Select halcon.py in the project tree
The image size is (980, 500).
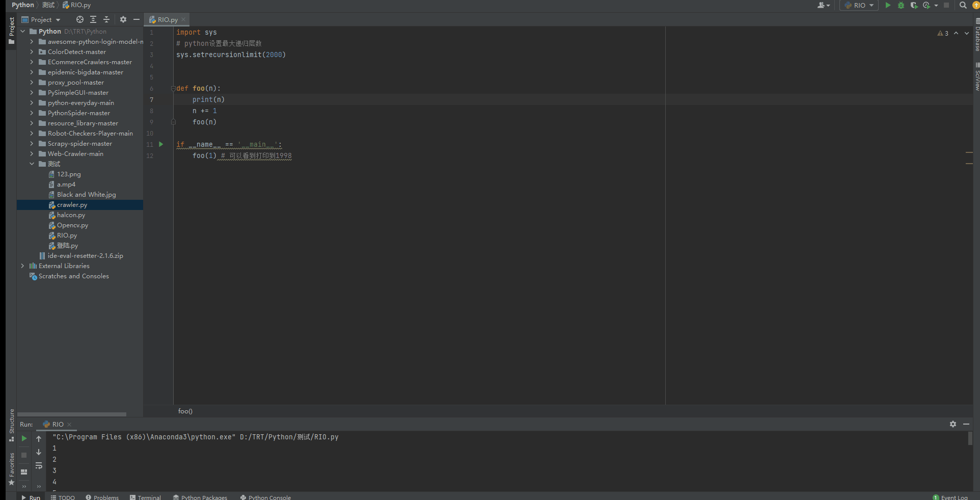71,215
